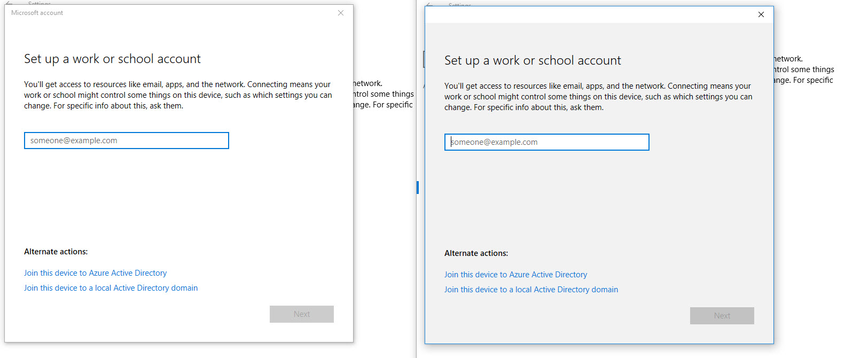Click the description paragraph in the right dialog
The width and height of the screenshot is (868, 358).
click(x=598, y=97)
